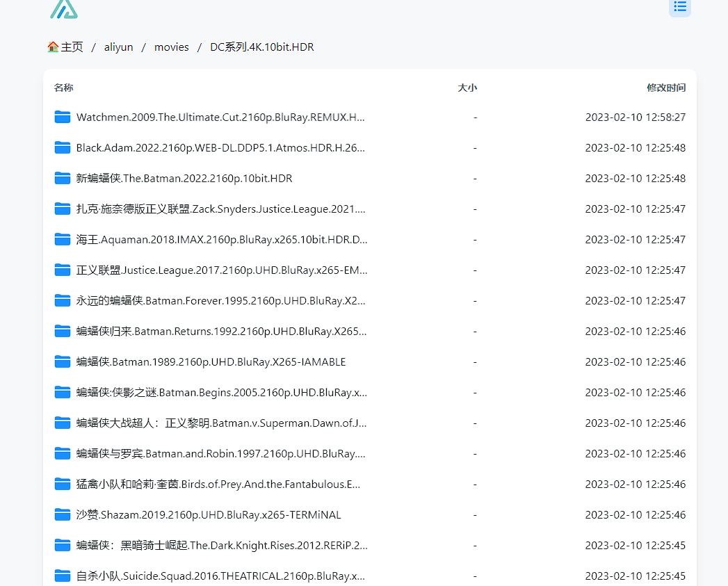Open 猛禽小队和哈莉·奎茵 folder name

pos(218,485)
